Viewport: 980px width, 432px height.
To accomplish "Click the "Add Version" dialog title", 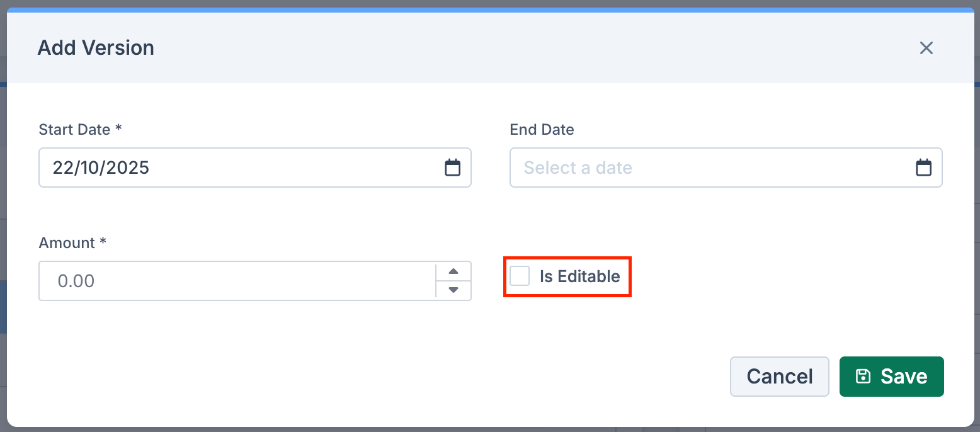I will click(x=96, y=48).
